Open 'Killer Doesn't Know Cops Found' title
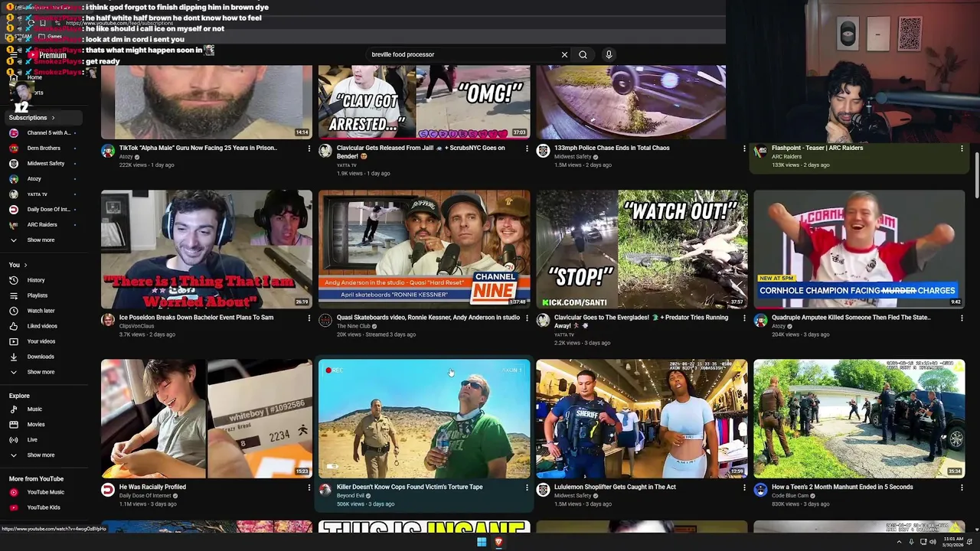Image resolution: width=980 pixels, height=551 pixels. coord(410,487)
